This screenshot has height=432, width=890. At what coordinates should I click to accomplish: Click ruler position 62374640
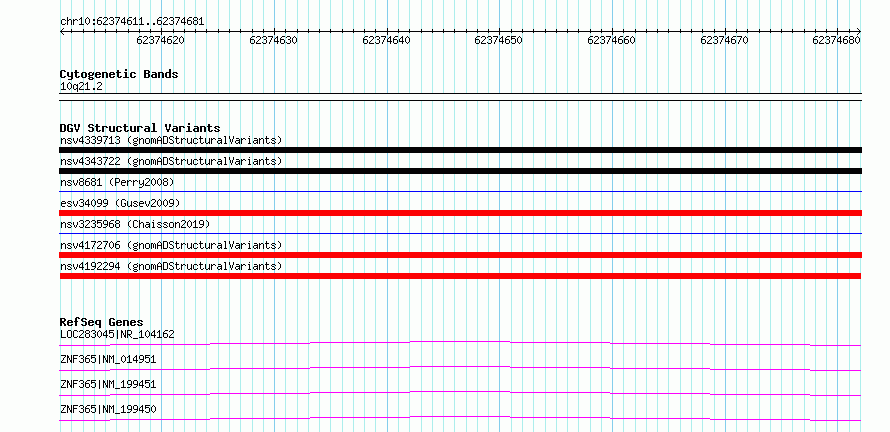tap(385, 40)
